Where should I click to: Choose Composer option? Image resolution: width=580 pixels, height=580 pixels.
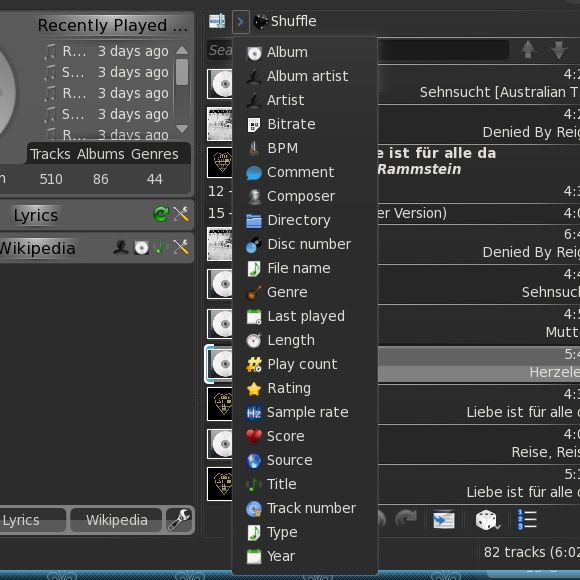305,196
